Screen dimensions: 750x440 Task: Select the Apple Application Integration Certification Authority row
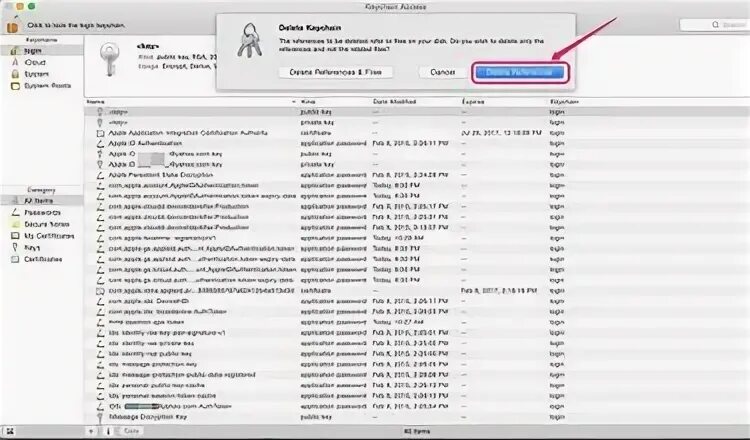[417, 133]
